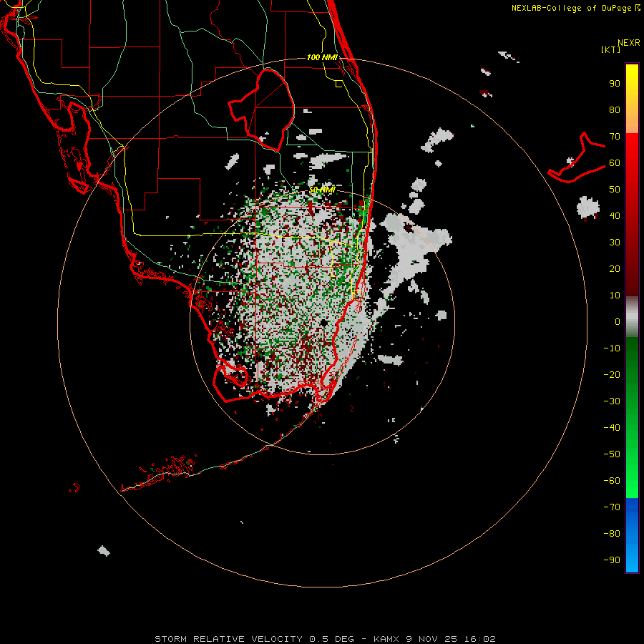644x644 pixels.
Task: Select the -80 value on velocity scale
Action: coord(612,534)
